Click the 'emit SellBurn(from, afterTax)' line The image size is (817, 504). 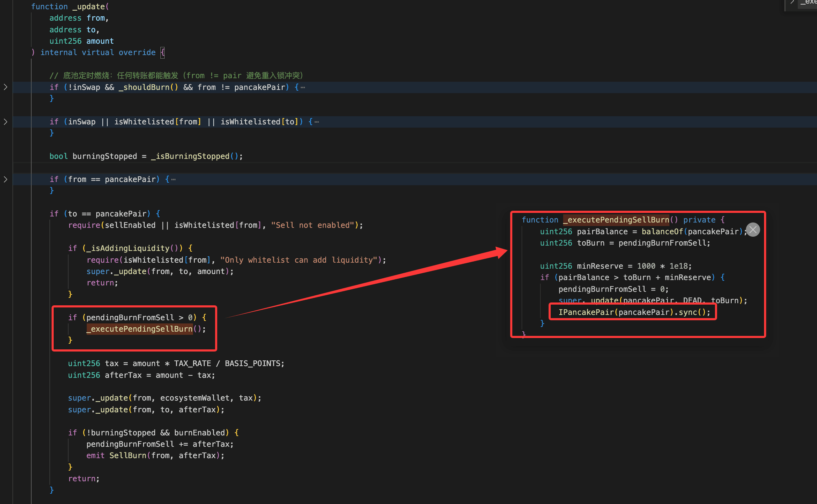(155, 455)
